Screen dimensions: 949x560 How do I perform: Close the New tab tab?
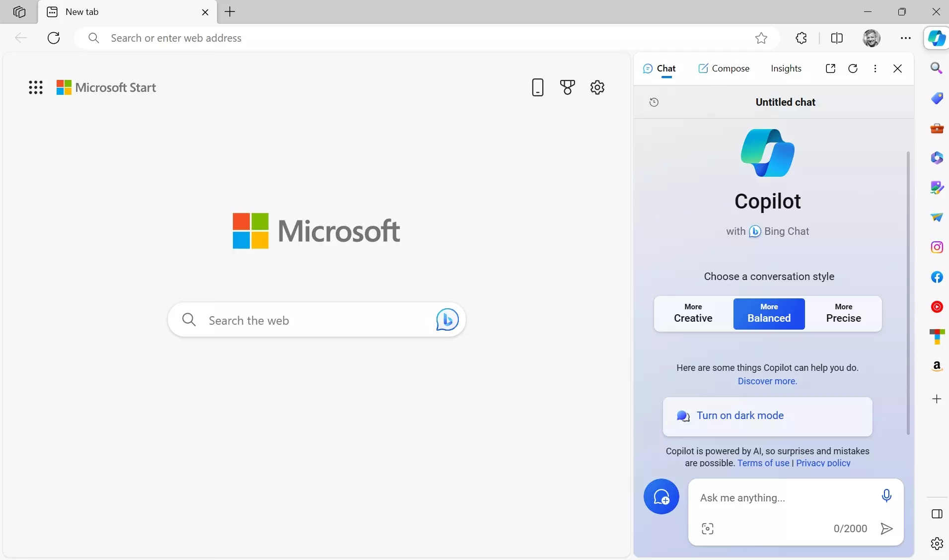point(205,12)
